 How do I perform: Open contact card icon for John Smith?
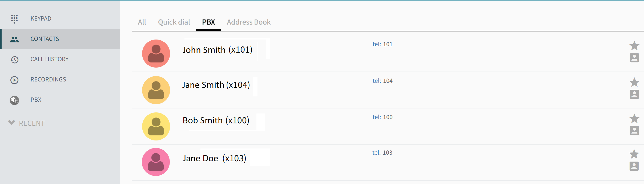click(634, 58)
